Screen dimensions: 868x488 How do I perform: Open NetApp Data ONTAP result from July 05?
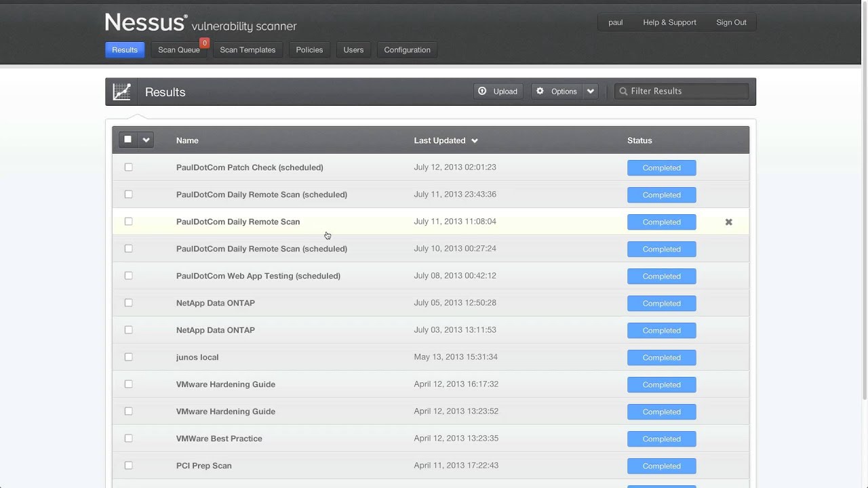pyautogui.click(x=216, y=303)
